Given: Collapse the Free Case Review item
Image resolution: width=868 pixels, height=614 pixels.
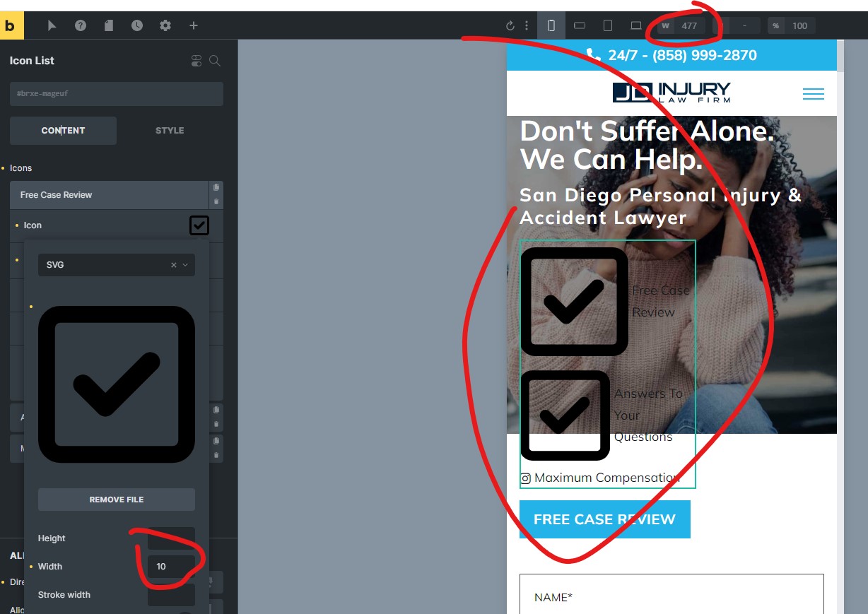Looking at the screenshot, I should 110,195.
